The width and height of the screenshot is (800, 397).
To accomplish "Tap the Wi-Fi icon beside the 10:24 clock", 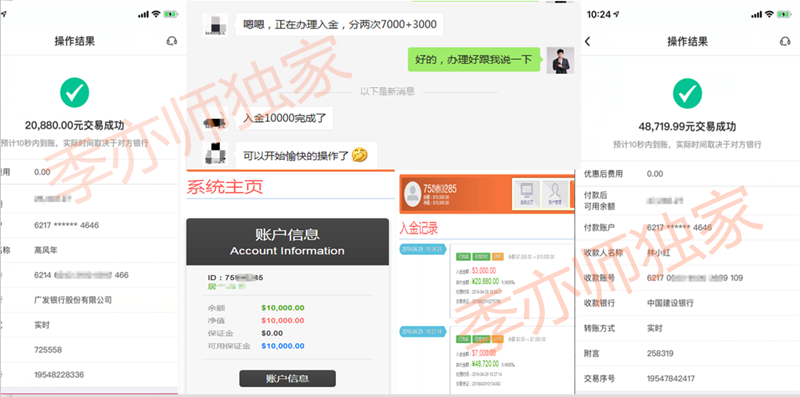I will pos(769,14).
